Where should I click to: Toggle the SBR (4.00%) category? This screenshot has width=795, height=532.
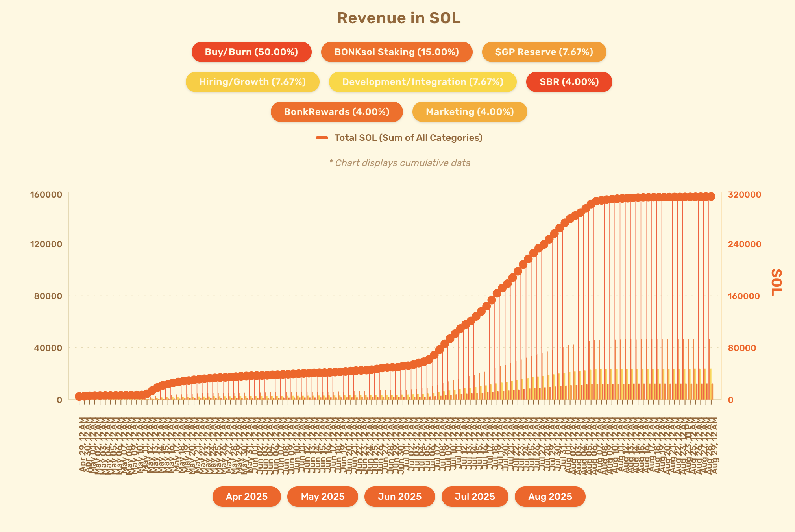pyautogui.click(x=569, y=82)
